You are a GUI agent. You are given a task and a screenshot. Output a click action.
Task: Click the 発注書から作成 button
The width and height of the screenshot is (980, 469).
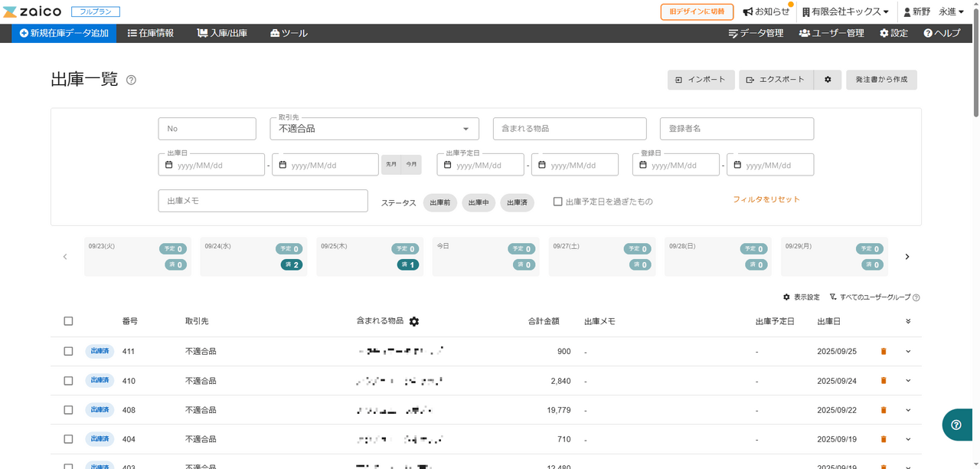coord(881,80)
